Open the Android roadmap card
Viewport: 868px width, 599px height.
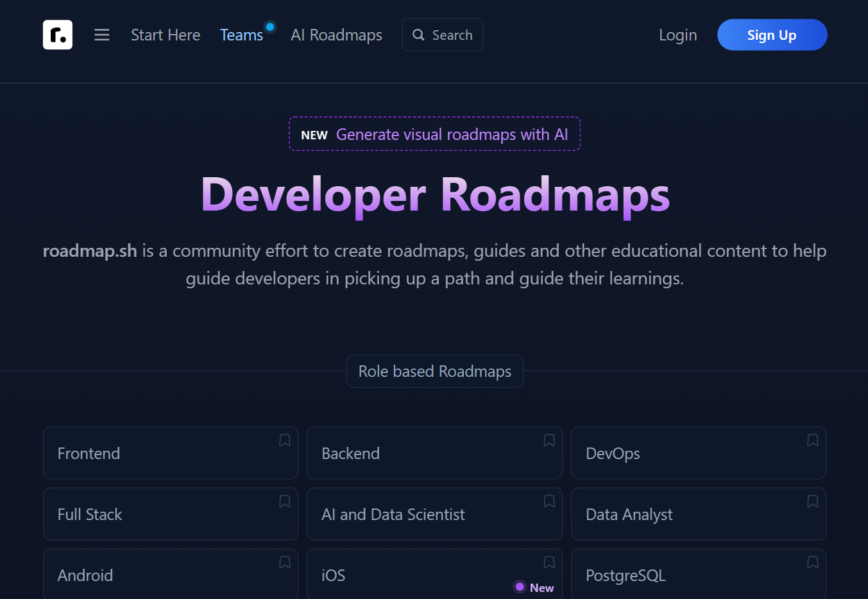(171, 574)
